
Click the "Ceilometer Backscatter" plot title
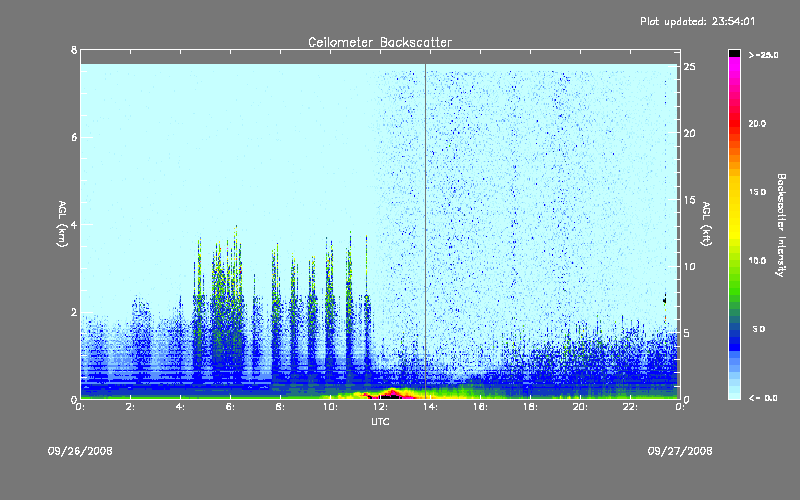(380, 42)
